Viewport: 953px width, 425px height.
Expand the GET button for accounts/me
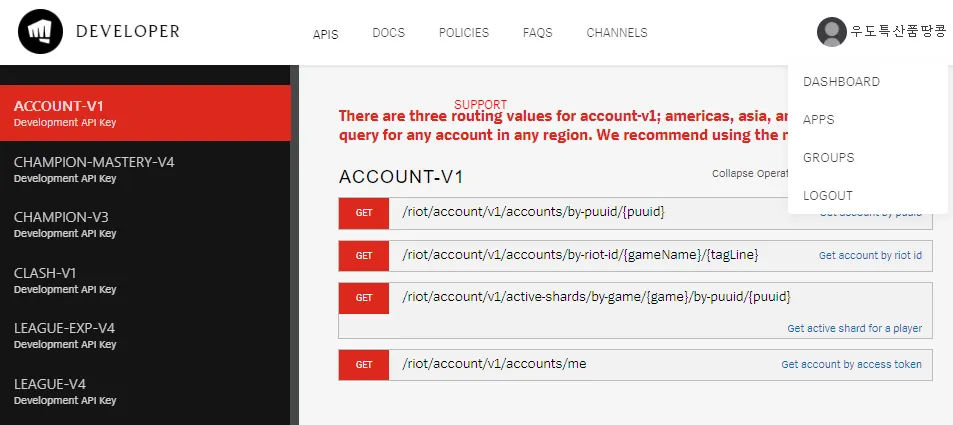coord(363,365)
